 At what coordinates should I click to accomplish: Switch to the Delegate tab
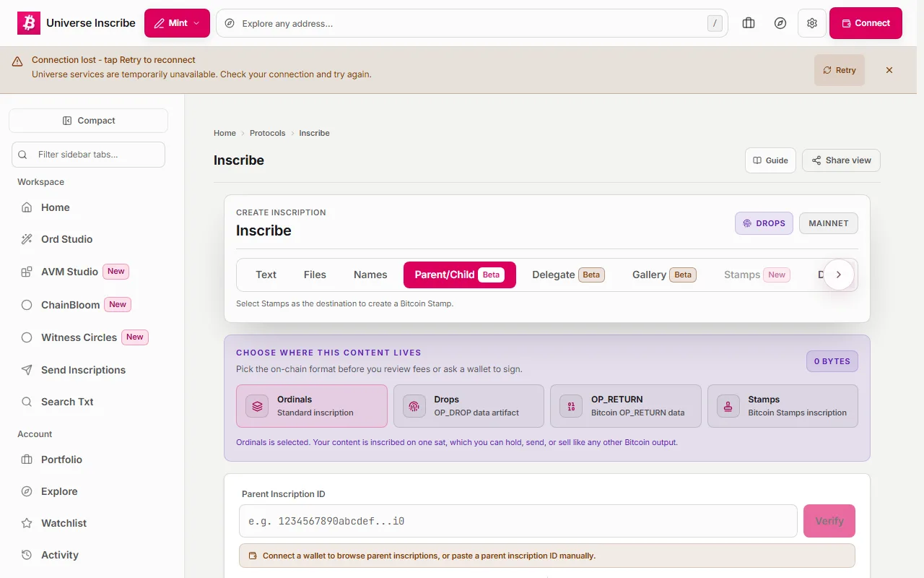coord(568,275)
